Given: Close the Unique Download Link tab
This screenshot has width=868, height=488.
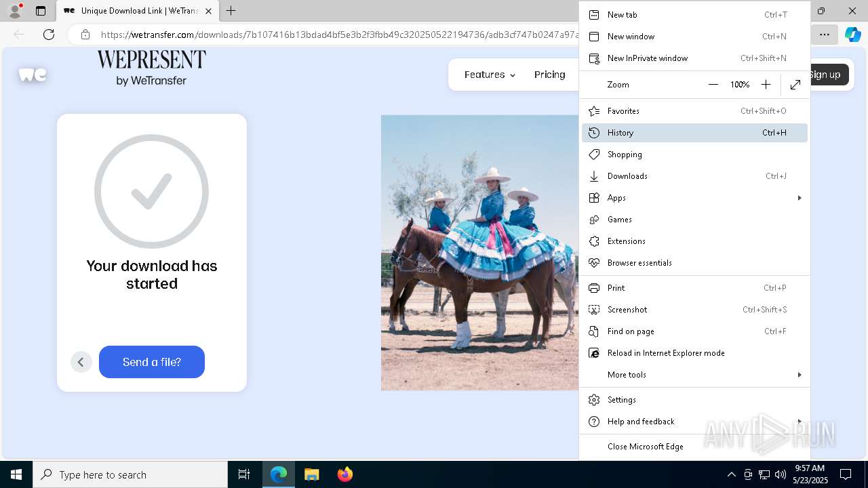Looking at the screenshot, I should point(208,11).
